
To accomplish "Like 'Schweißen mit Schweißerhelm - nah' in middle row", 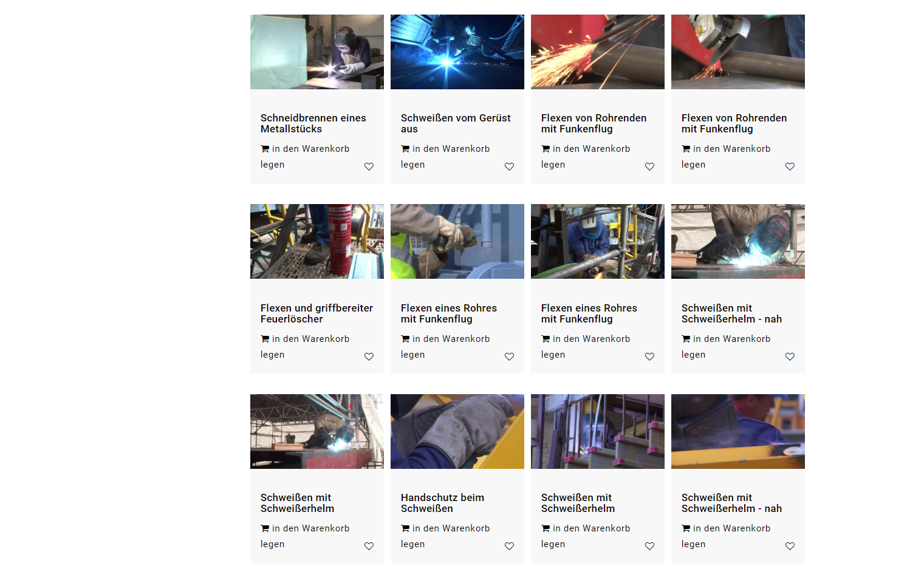I will [x=790, y=357].
